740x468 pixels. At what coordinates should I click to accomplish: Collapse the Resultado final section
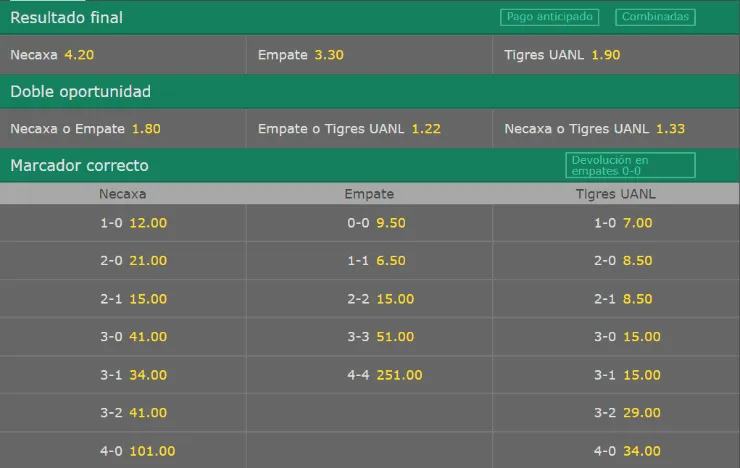[x=66, y=17]
